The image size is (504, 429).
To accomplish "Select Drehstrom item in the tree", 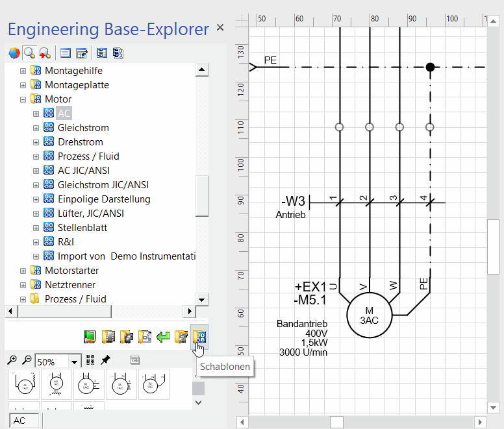I will point(80,142).
